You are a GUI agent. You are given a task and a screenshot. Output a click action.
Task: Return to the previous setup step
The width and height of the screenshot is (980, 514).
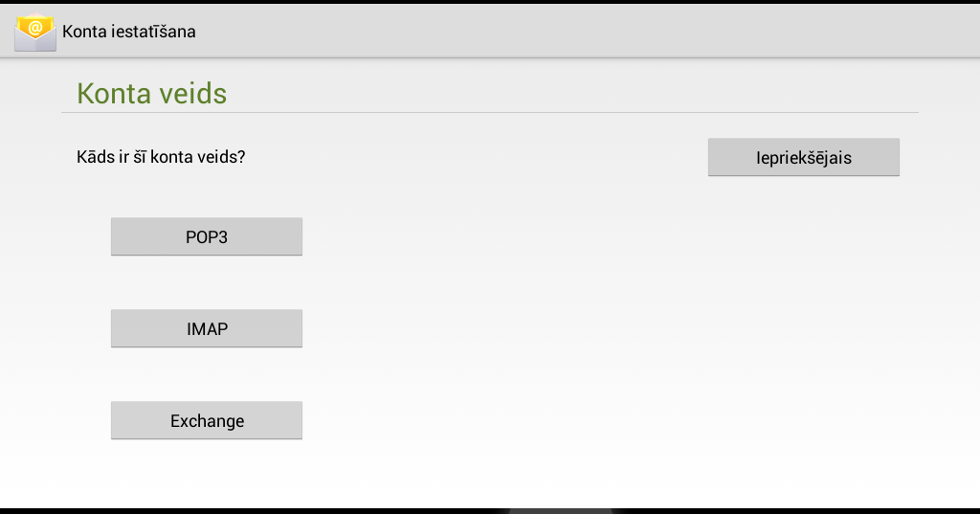(x=803, y=158)
